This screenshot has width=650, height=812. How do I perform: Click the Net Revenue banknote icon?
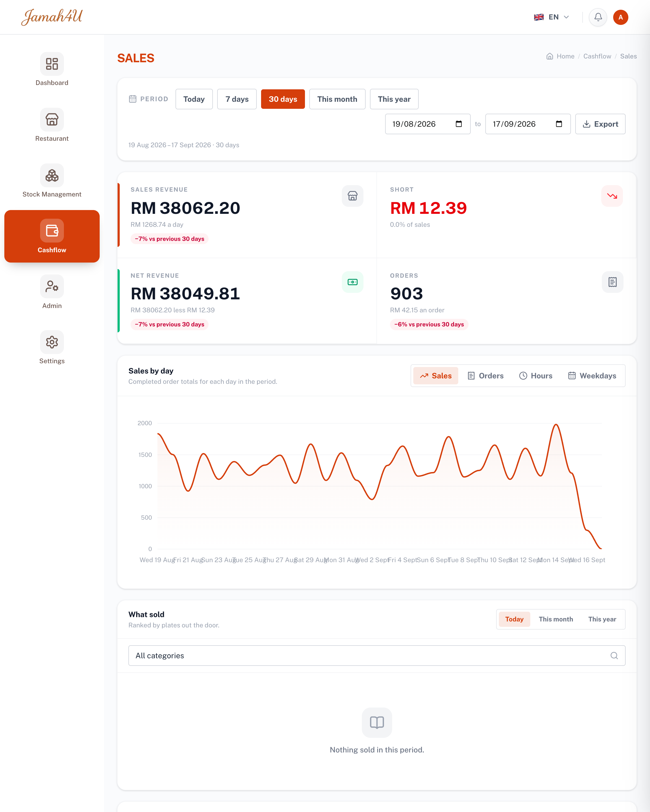353,282
